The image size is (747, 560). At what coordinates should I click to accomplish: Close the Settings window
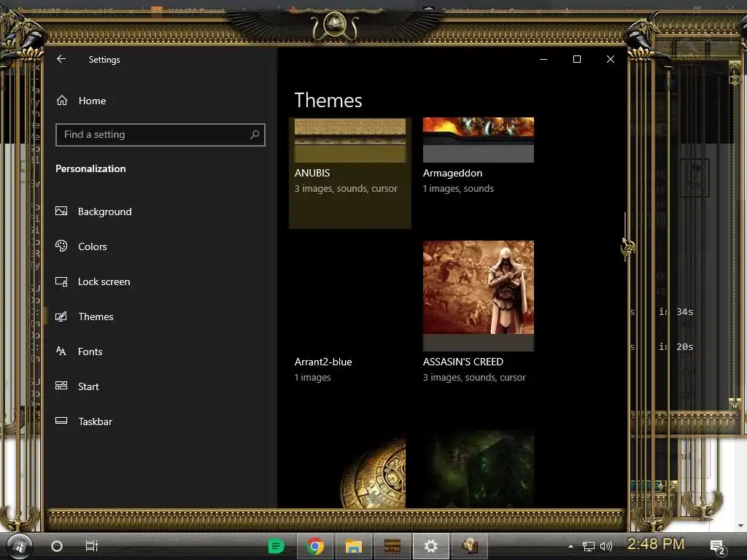point(611,59)
